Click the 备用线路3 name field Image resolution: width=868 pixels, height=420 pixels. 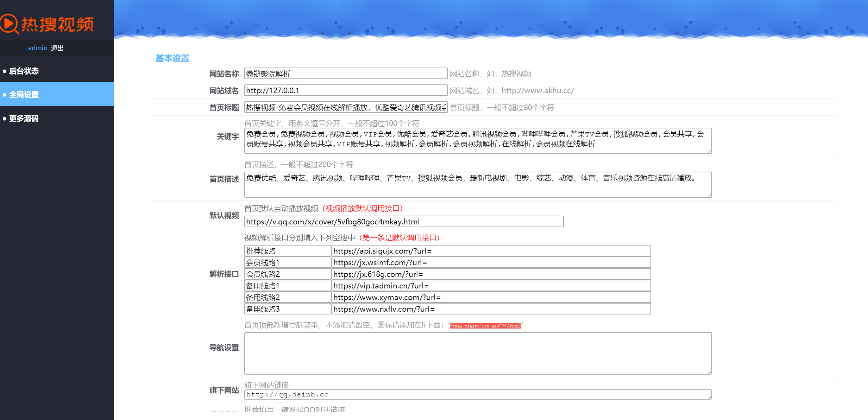pyautogui.click(x=287, y=309)
